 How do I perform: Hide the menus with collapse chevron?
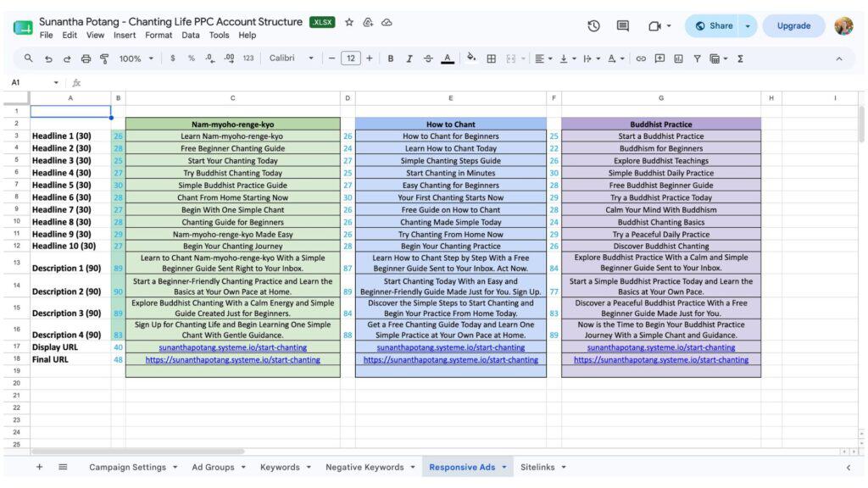[x=838, y=58]
